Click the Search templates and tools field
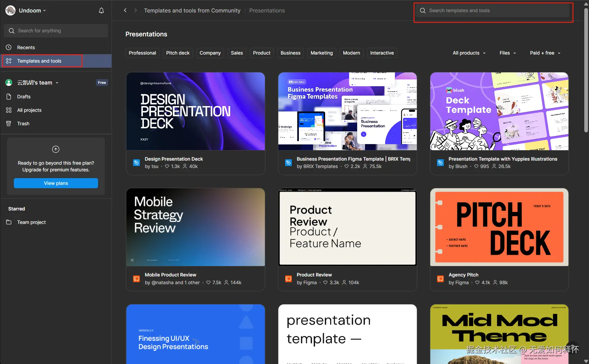 [493, 10]
